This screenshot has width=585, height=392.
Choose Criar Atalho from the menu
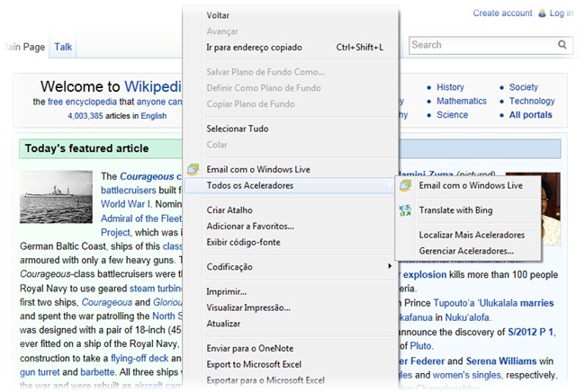(229, 210)
